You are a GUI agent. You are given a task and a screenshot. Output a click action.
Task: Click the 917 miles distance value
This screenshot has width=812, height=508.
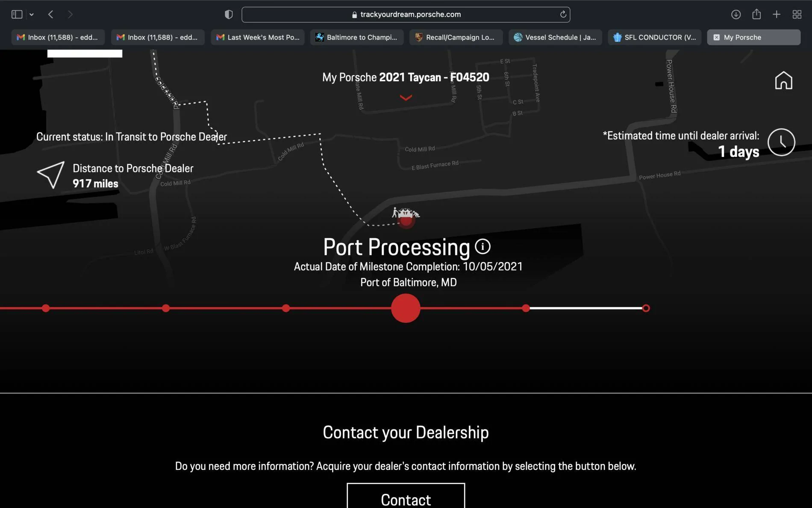[x=95, y=183]
